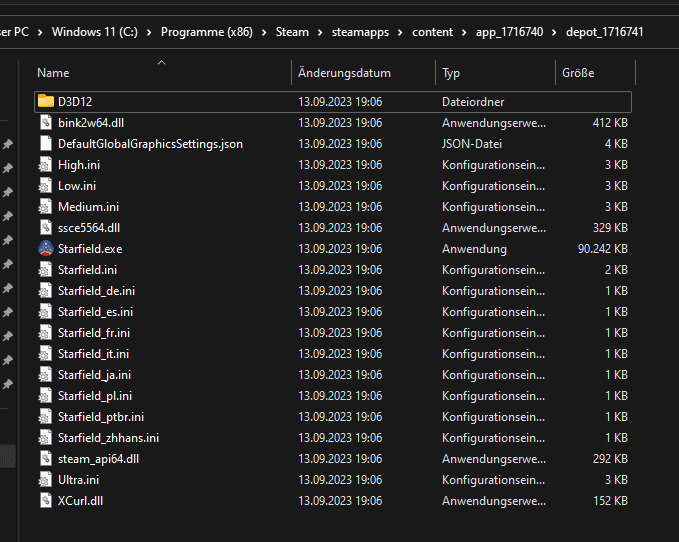This screenshot has height=542, width=679.
Task: Expand the chevron after app_1716740 breadcrumb
Action: coord(554,32)
